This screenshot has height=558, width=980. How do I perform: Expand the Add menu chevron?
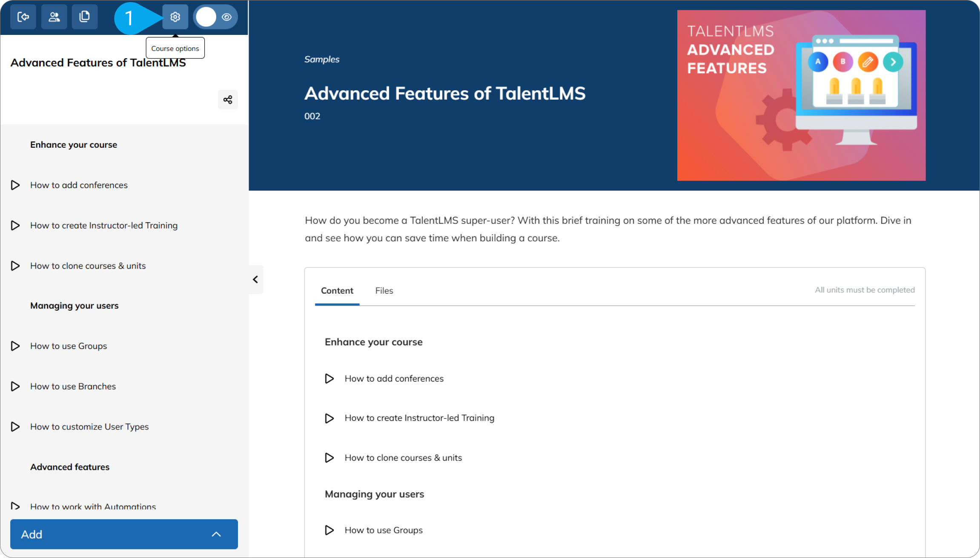[216, 534]
